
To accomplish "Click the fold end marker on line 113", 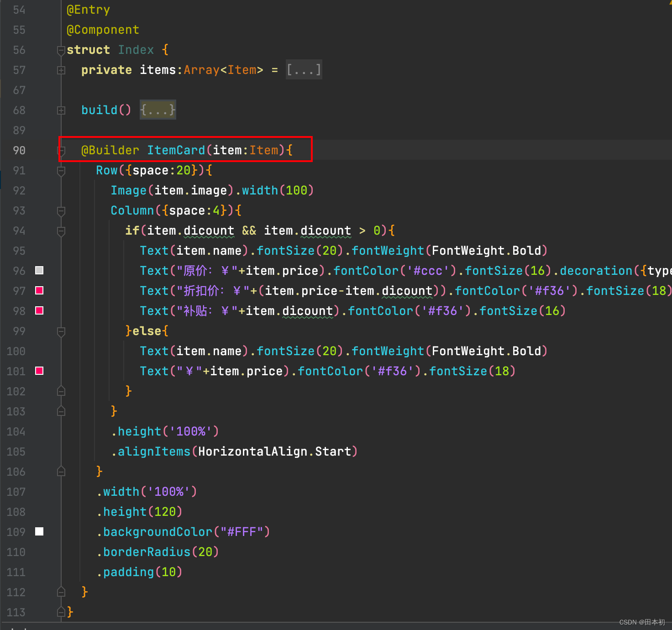I will pyautogui.click(x=61, y=612).
